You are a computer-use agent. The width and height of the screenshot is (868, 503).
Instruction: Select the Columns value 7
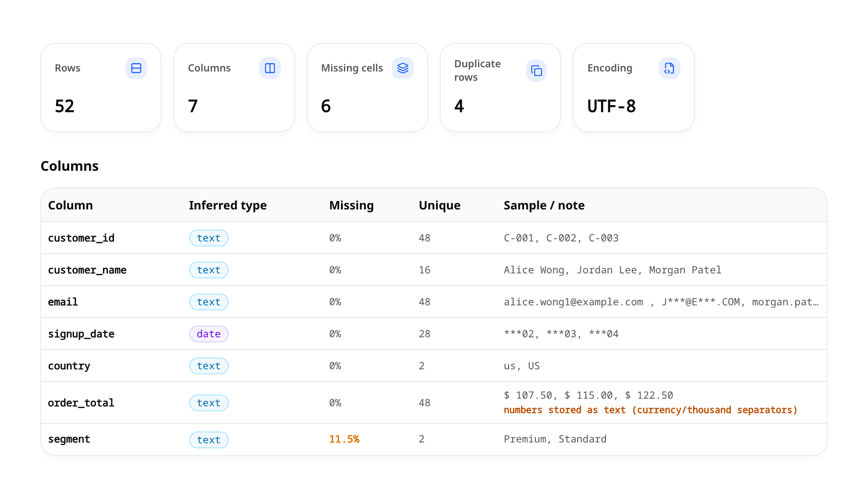(193, 106)
